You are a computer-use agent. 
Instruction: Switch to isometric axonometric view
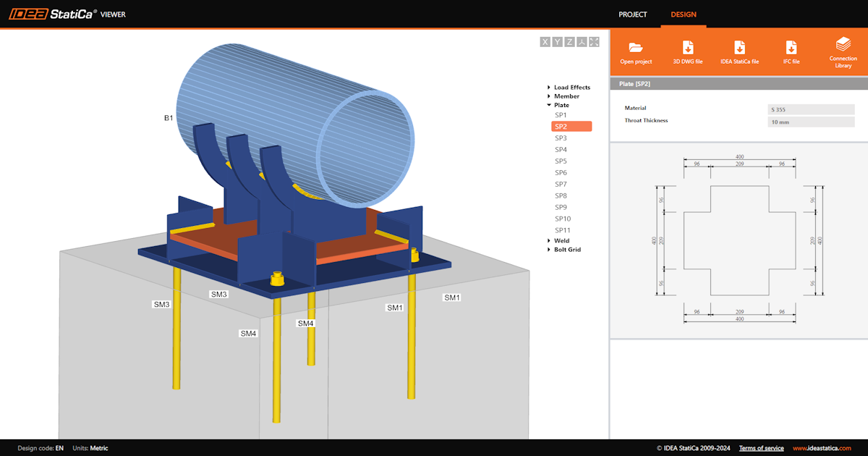pos(582,42)
